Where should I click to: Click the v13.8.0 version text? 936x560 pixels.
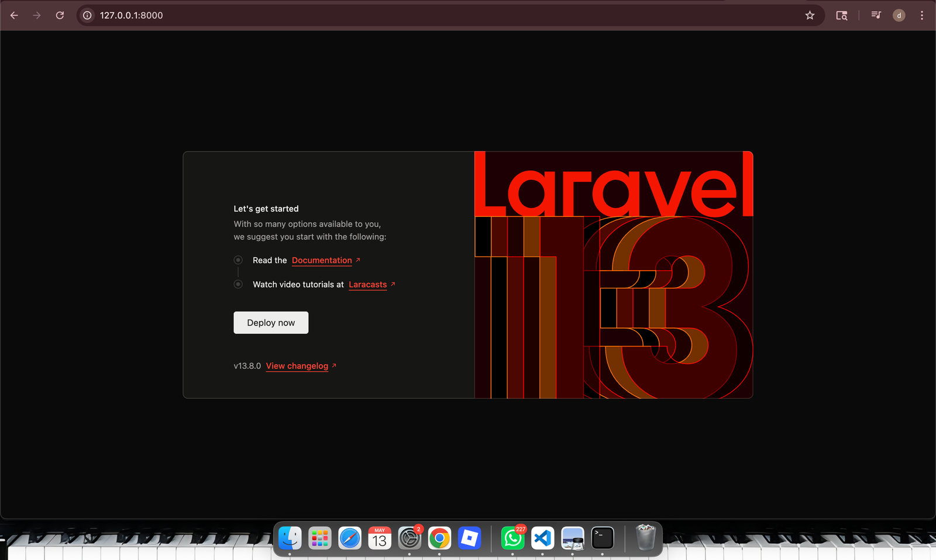(x=247, y=366)
